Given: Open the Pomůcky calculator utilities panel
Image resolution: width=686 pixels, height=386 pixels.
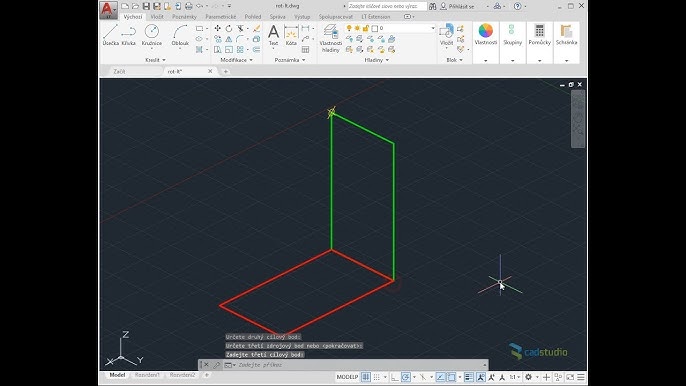Looking at the screenshot, I should (539, 35).
